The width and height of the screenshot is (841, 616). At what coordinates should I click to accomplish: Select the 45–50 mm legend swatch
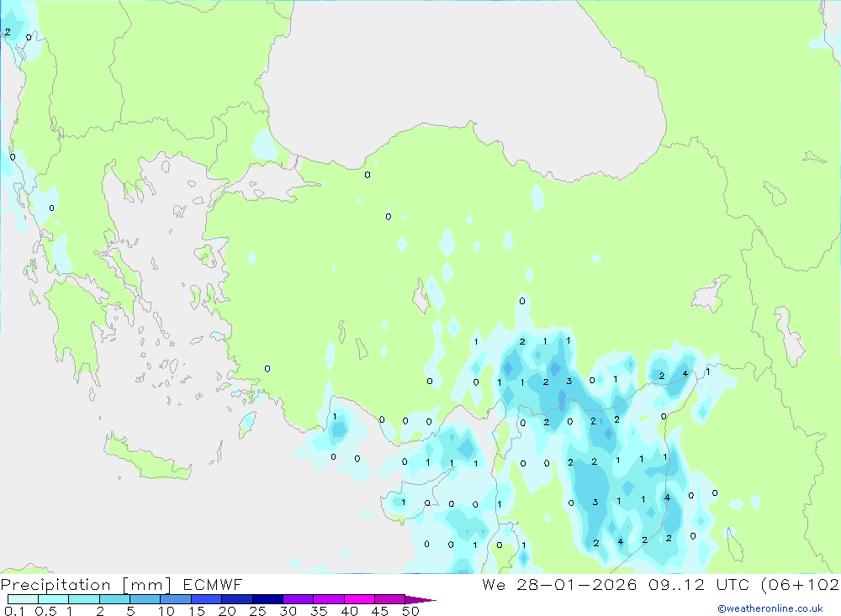point(390,599)
